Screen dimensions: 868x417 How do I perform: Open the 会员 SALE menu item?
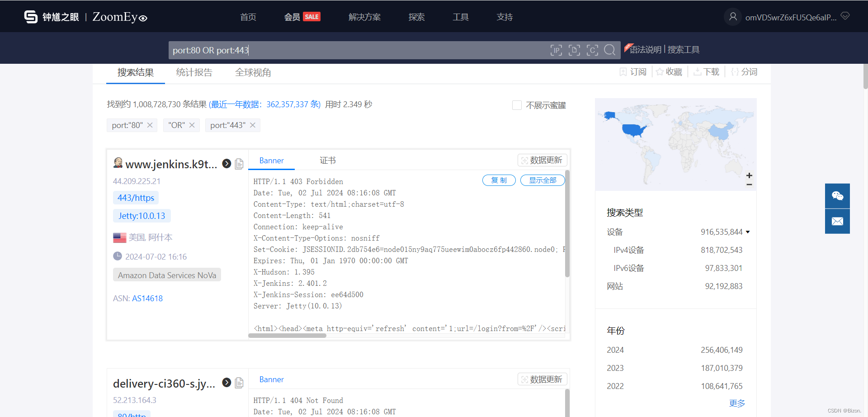coord(302,17)
